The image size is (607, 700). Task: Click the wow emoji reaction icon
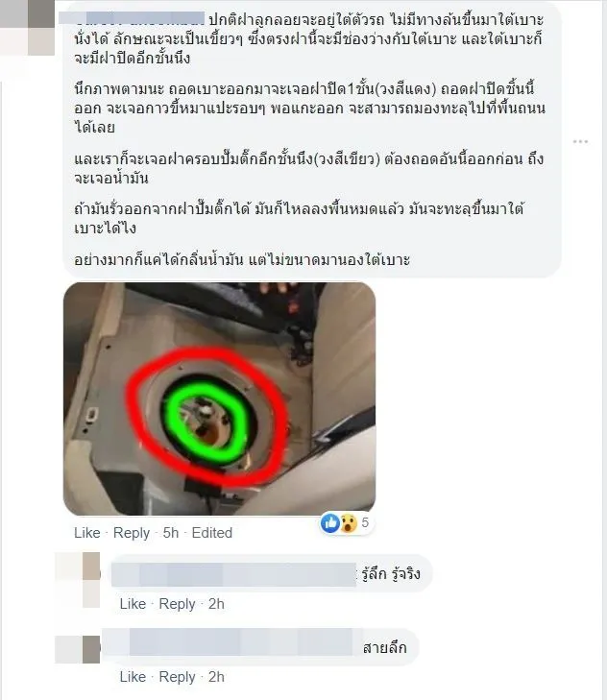coord(349,522)
